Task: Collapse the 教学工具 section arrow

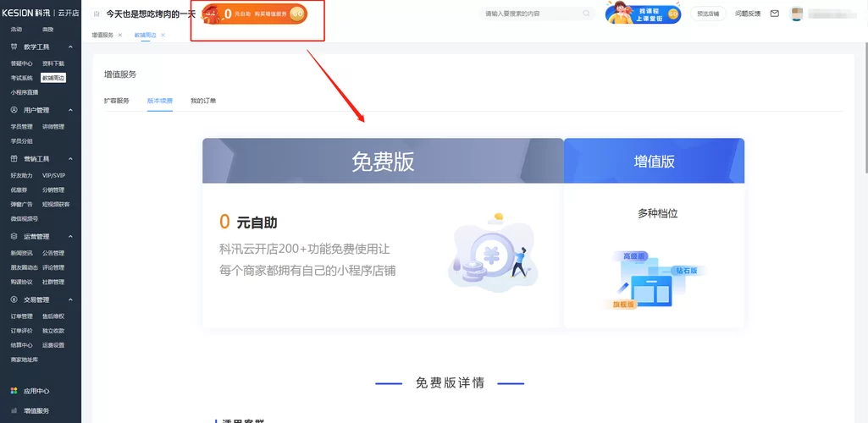Action: click(x=70, y=47)
